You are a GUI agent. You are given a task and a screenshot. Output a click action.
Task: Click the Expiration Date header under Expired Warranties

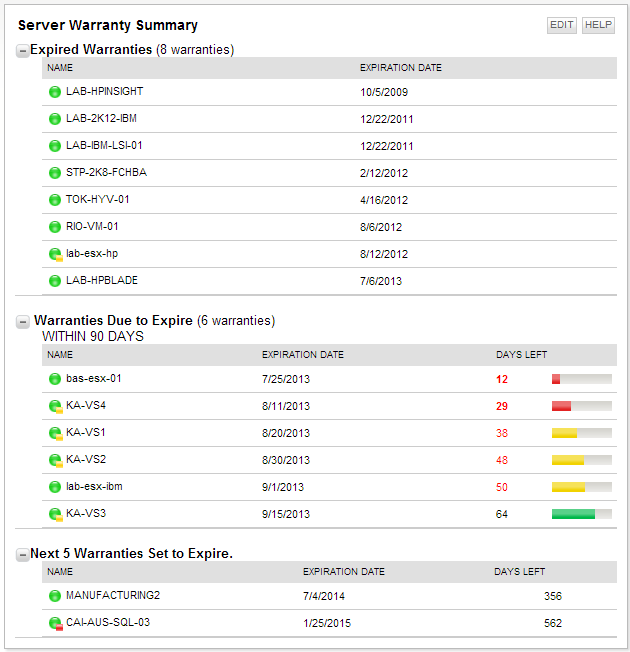coord(400,68)
